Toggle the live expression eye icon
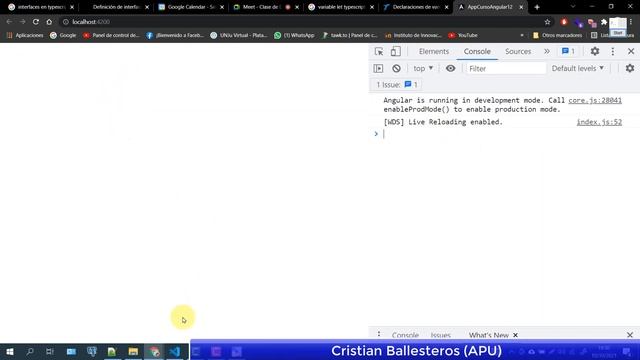This screenshot has height=360, width=640. (x=450, y=69)
